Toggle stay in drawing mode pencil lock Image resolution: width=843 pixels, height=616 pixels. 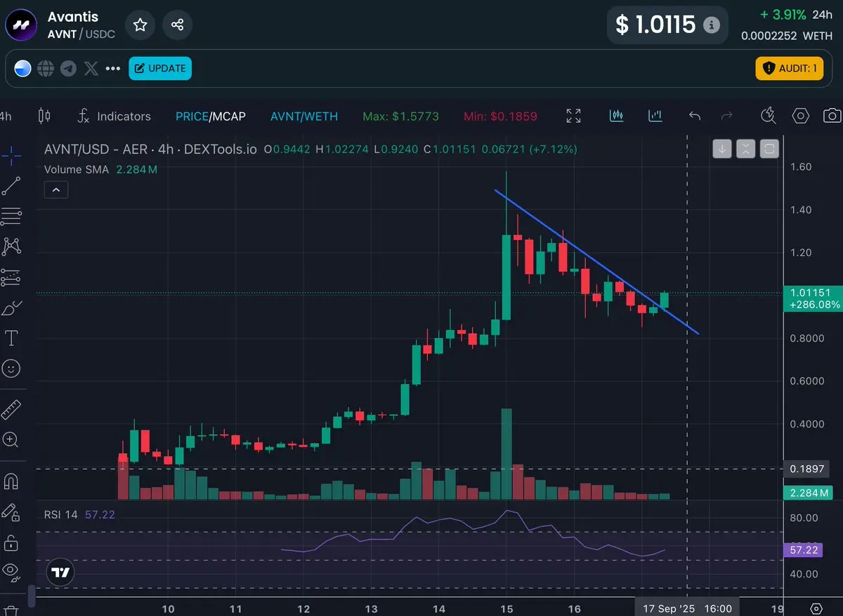[11, 512]
